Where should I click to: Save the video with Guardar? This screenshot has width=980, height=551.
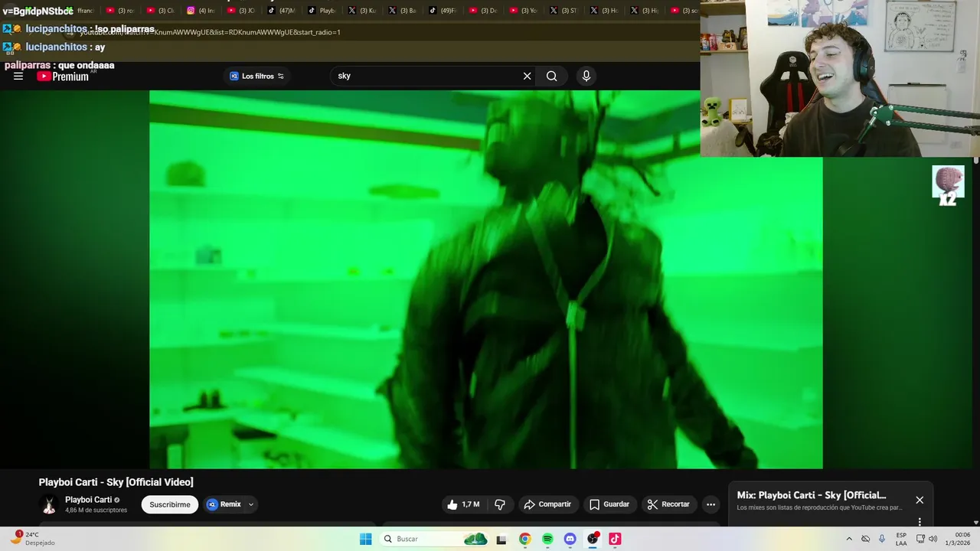click(609, 504)
